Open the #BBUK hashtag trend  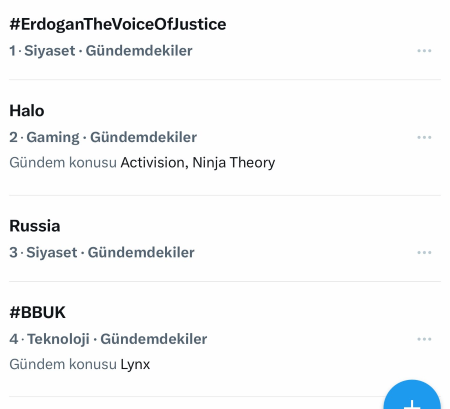coord(37,312)
